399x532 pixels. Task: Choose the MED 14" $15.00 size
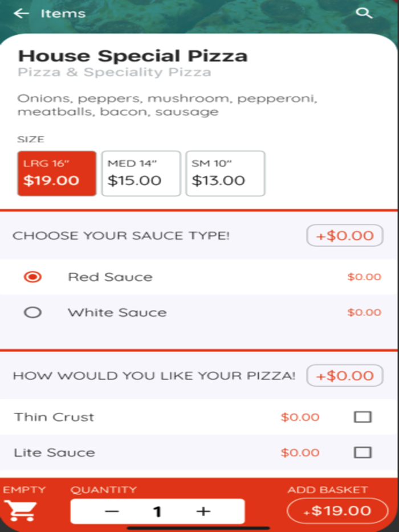pos(141,174)
